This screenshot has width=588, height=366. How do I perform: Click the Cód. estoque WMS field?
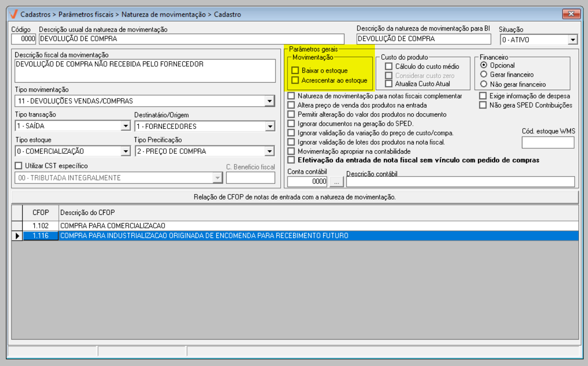coord(548,143)
